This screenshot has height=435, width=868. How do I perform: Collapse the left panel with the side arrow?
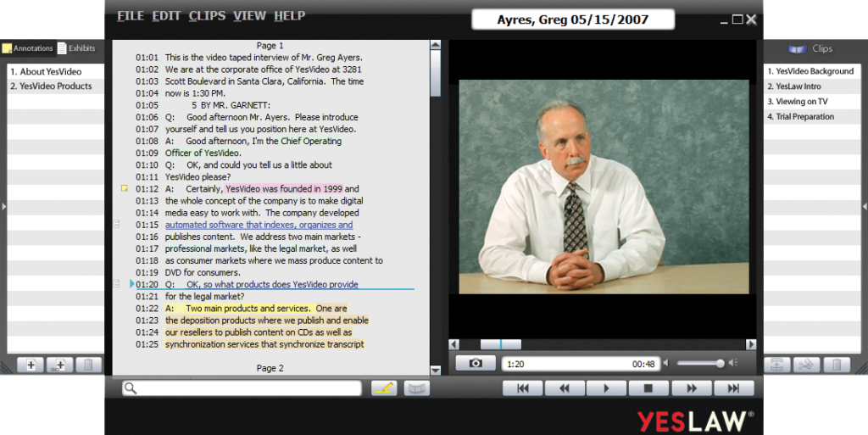click(x=4, y=206)
